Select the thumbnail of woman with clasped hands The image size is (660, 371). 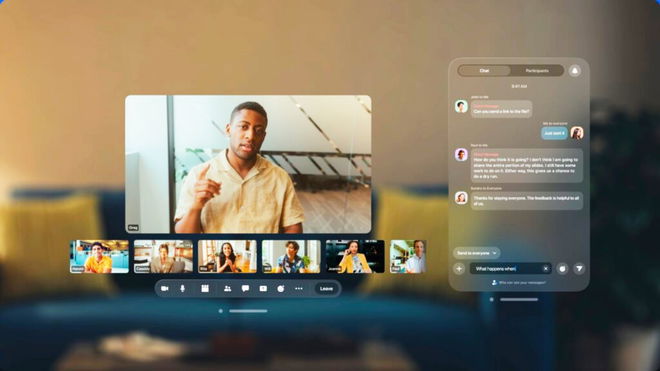(x=227, y=256)
